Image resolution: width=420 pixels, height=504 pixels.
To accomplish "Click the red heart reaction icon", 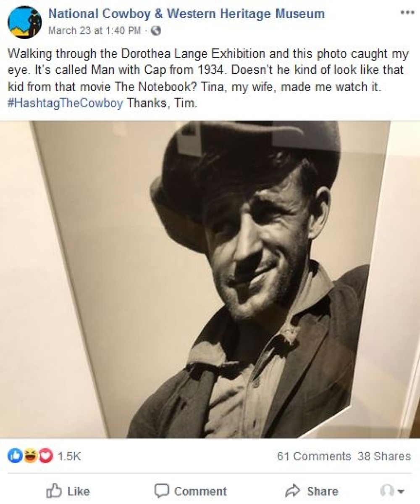I will click(46, 456).
